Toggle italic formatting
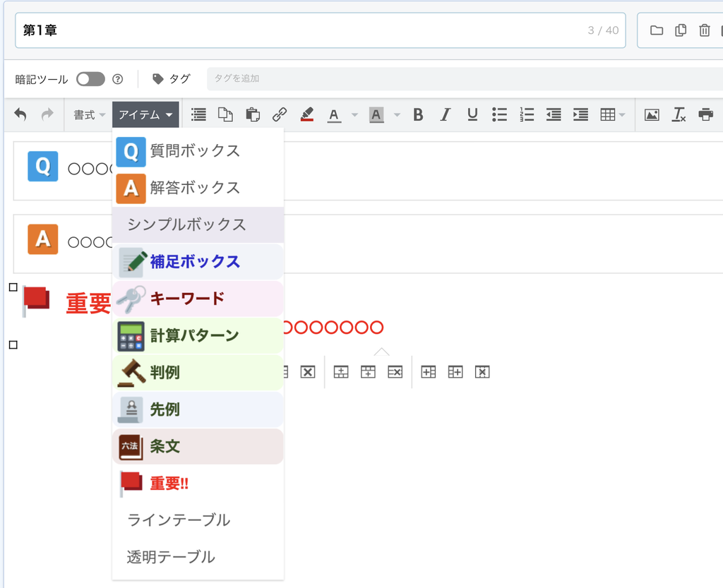This screenshot has height=588, width=723. (445, 114)
